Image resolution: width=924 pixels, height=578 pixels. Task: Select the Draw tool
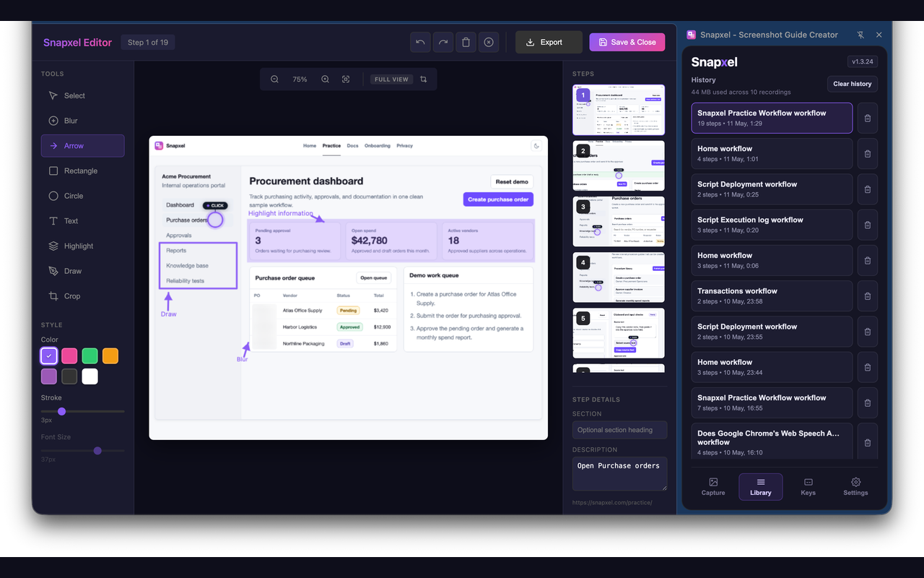82,271
